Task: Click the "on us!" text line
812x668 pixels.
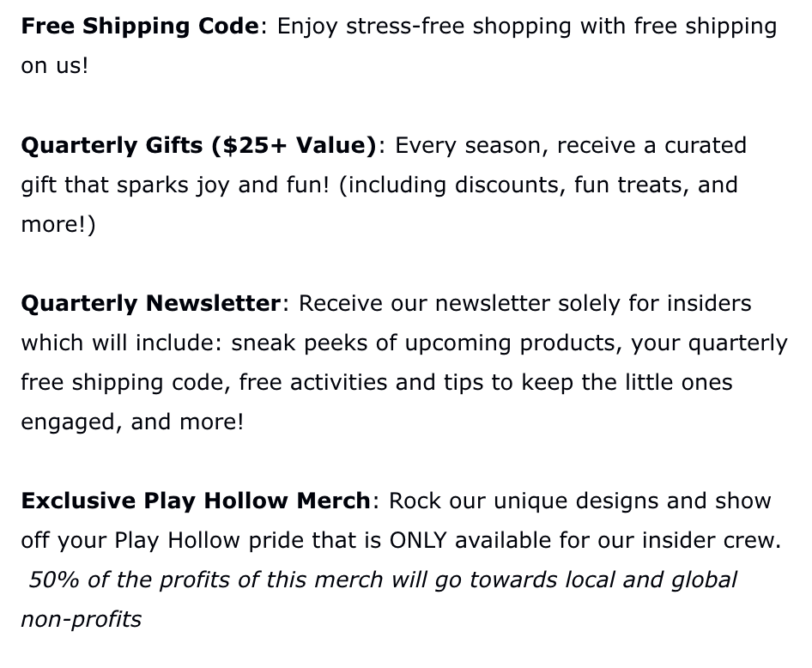Action: coord(55,66)
